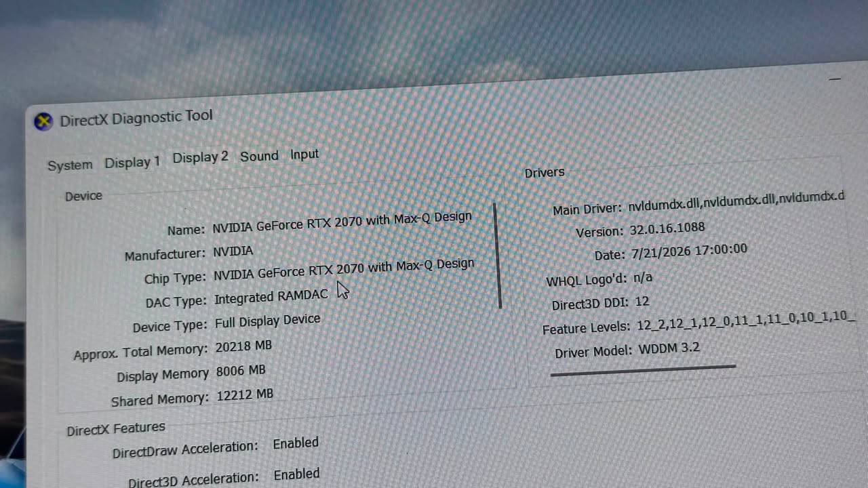868x488 pixels.
Task: Click the DirectDraw Acceleration Enabled status
Action: [x=296, y=443]
